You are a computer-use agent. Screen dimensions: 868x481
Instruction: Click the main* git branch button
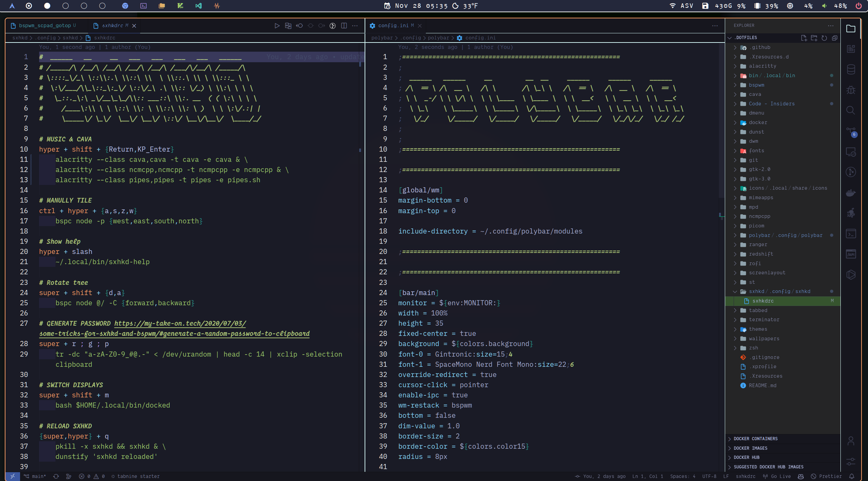35,476
